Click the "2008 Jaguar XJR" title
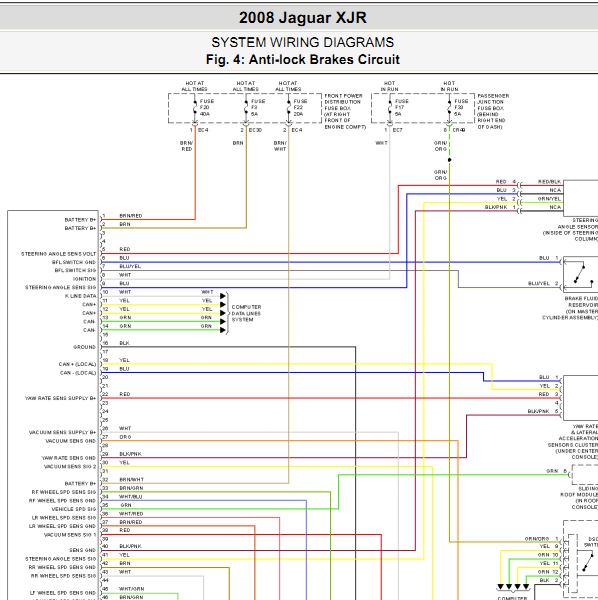Screen dimensions: 598x600 303,18
